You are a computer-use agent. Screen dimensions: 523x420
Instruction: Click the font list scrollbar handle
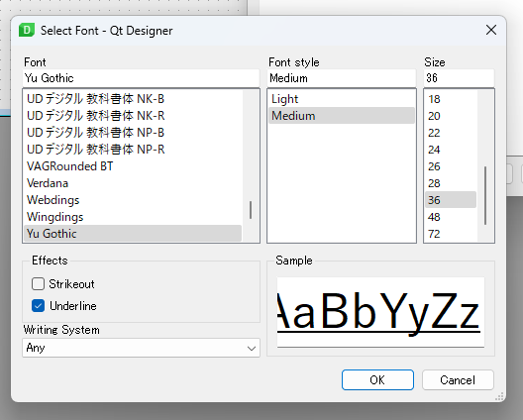click(251, 210)
